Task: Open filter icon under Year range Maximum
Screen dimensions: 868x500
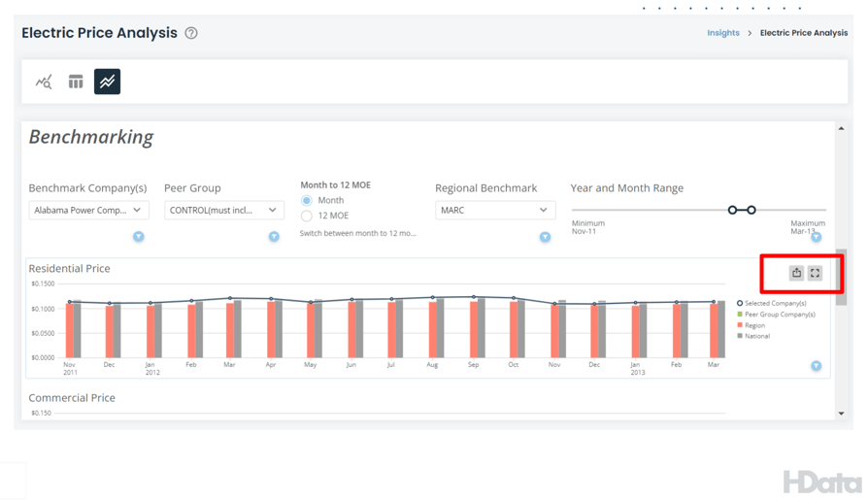Action: (816, 237)
